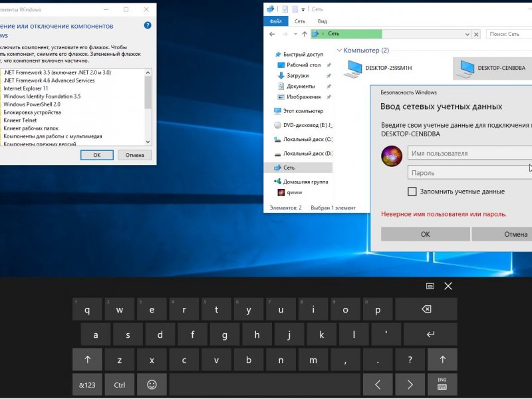
Task: Click Отмена in the credentials dialog
Action: tap(502, 234)
